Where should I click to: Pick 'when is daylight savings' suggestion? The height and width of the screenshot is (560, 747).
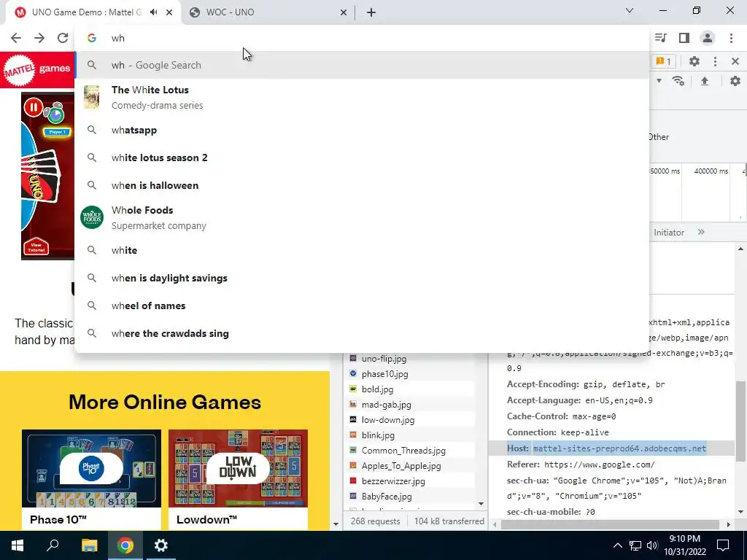tap(362, 278)
